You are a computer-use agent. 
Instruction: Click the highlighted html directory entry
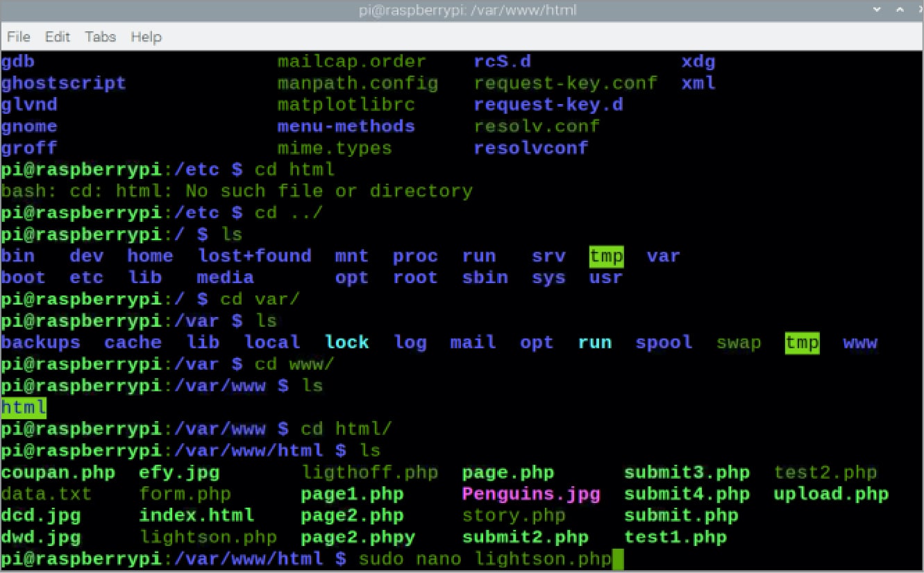click(24, 407)
